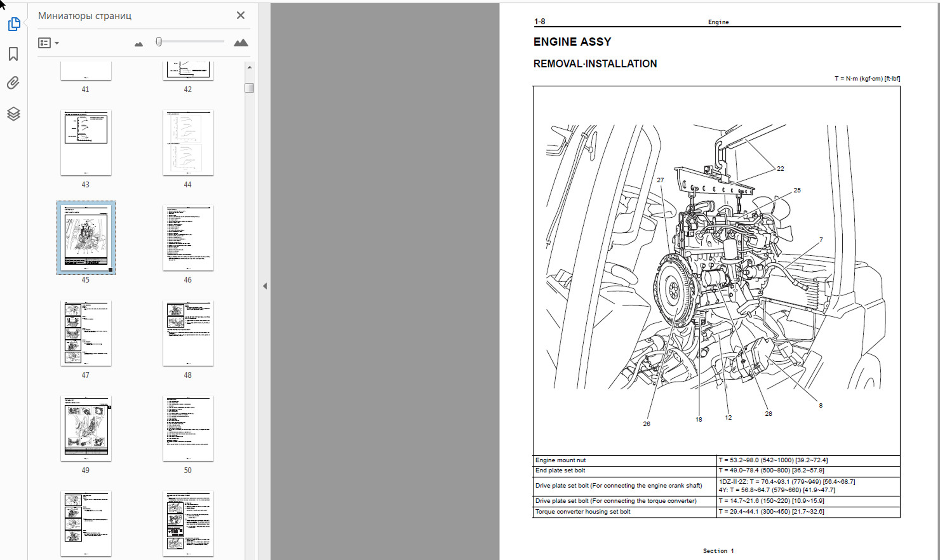The height and width of the screenshot is (560, 940).
Task: Select page 43 thumbnail
Action: click(x=86, y=143)
